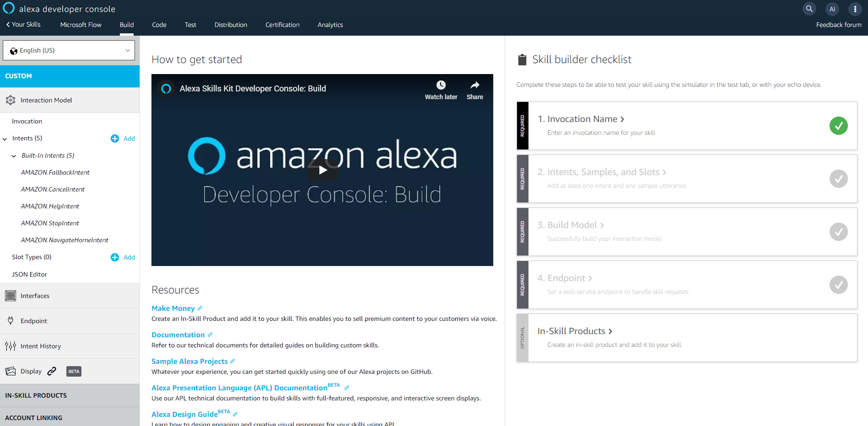The image size is (868, 426).
Task: Click the plus icon beside Slot Types
Action: tap(115, 257)
